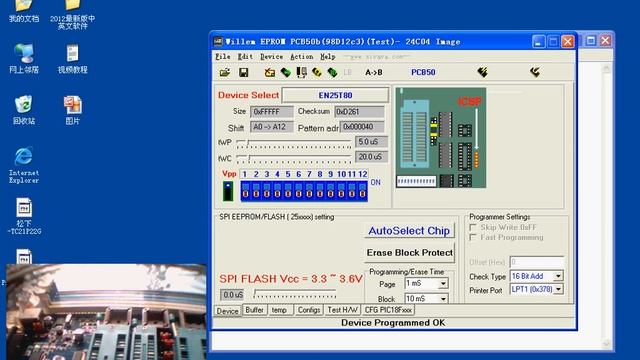Adjust the 0.0uS SPI timing slider

point(295,294)
